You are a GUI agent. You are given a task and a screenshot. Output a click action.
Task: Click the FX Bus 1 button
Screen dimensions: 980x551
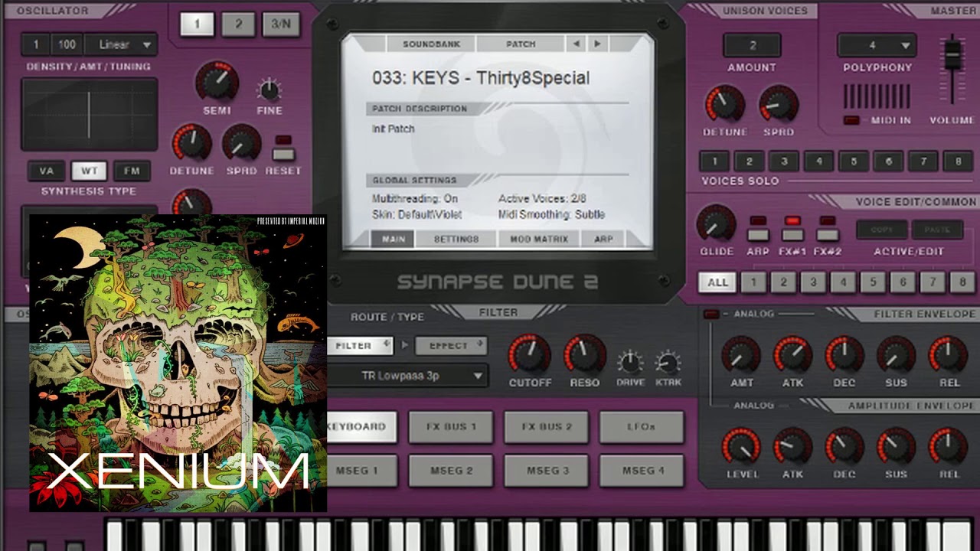coord(451,426)
